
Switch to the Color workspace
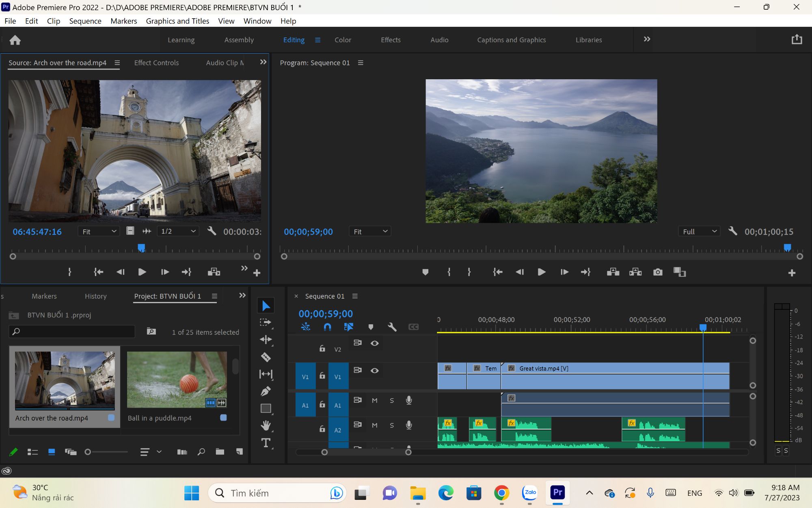343,40
